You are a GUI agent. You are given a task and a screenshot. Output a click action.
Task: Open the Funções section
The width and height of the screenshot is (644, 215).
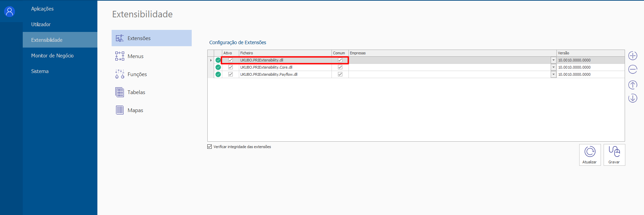137,74
